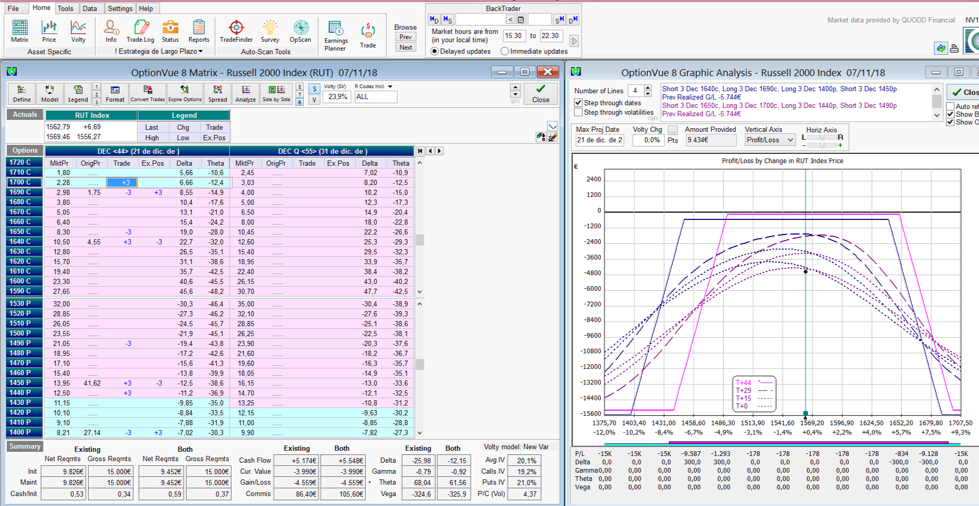The height and width of the screenshot is (506, 979).
Task: Open the Reports tool
Action: (199, 31)
